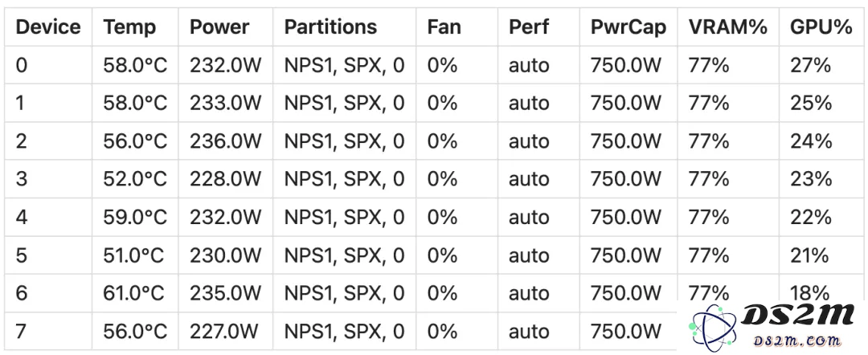Image resolution: width=868 pixels, height=355 pixels.
Task: Select device 7 row number cell
Action: click(x=48, y=331)
